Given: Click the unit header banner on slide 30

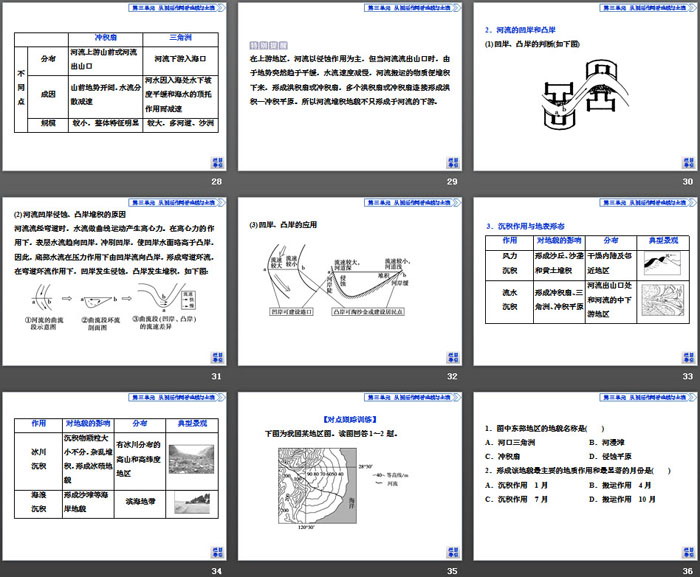Looking at the screenshot, I should point(648,8).
